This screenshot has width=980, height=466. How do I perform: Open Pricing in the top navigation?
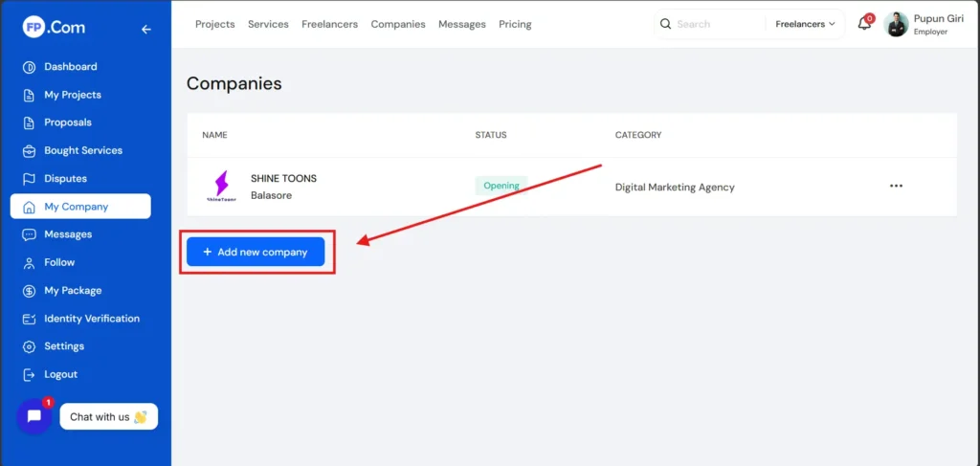pos(515,24)
